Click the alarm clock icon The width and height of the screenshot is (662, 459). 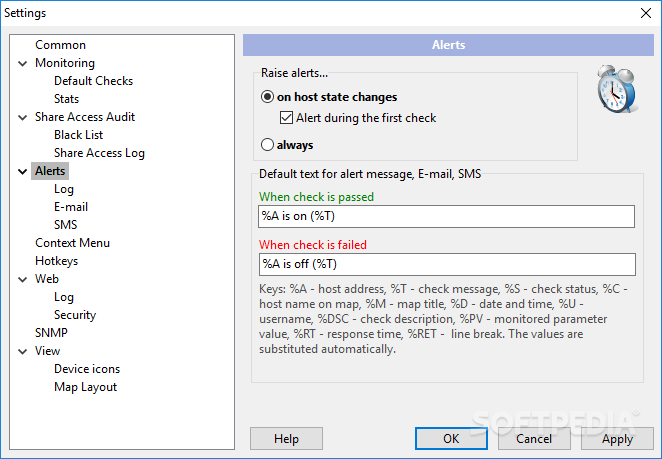point(617,89)
